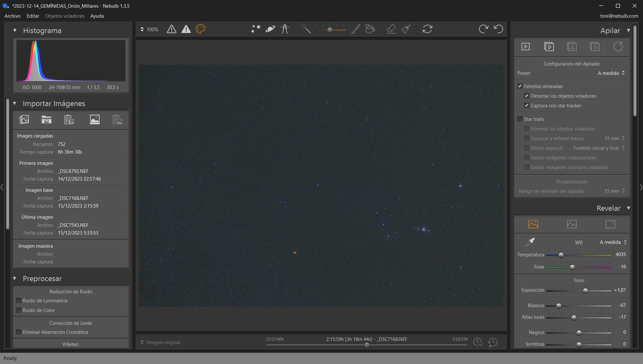The height and width of the screenshot is (364, 643).
Task: Open the Imagen original view dropdown
Action: [160, 342]
